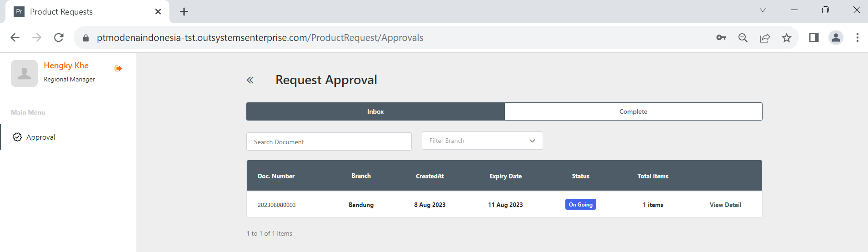The height and width of the screenshot is (252, 868).
Task: Open View Detail for document 202308080003
Action: click(x=725, y=205)
